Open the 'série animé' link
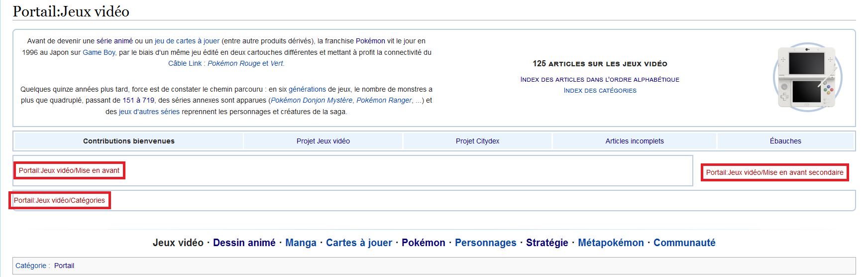Image resolution: width=868 pixels, height=277 pixels. point(114,41)
